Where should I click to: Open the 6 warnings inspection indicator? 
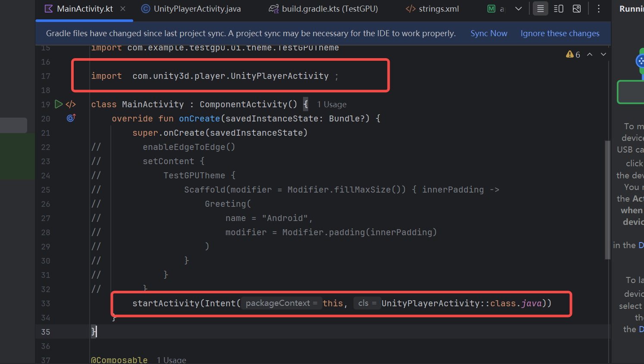point(573,54)
